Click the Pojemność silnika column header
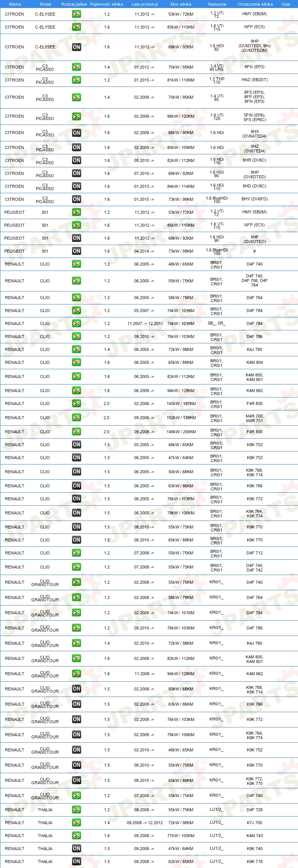 pyautogui.click(x=106, y=4)
